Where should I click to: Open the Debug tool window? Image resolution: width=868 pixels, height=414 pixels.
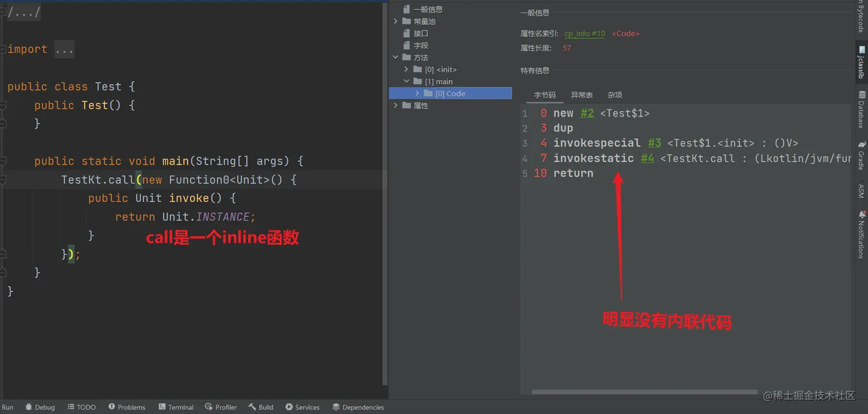40,407
